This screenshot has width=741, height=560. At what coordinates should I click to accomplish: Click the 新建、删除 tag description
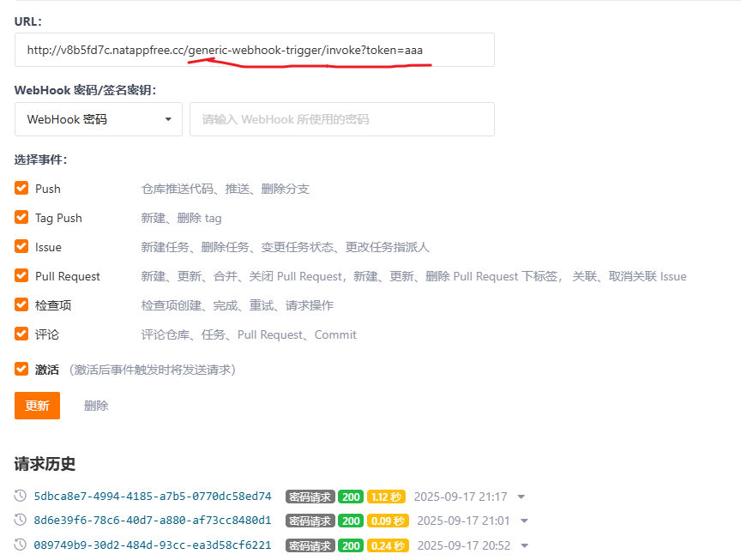coord(182,218)
